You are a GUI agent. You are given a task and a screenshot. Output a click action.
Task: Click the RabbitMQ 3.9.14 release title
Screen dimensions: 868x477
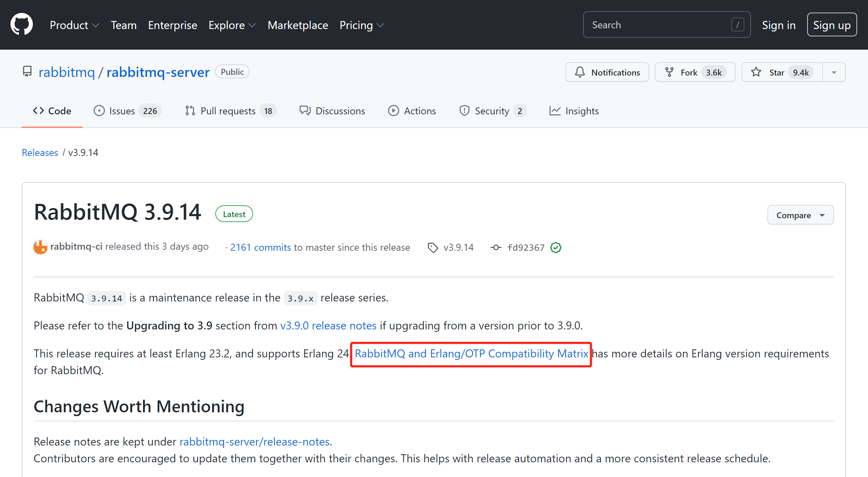click(117, 212)
